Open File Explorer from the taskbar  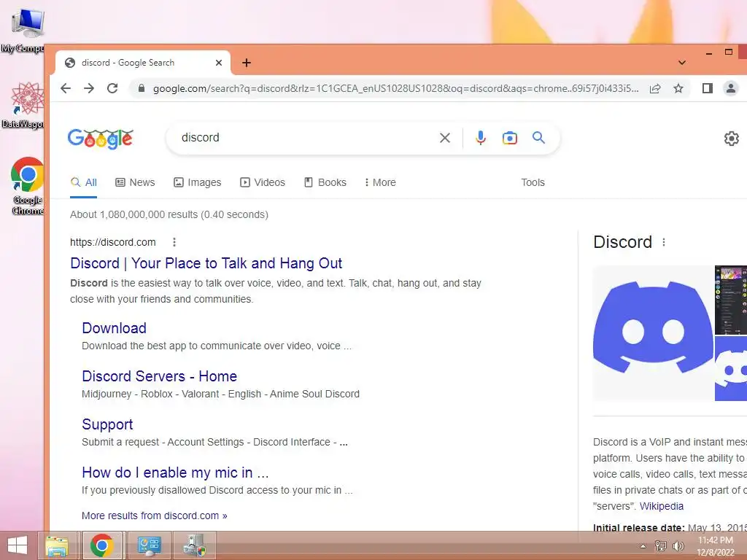coord(57,545)
